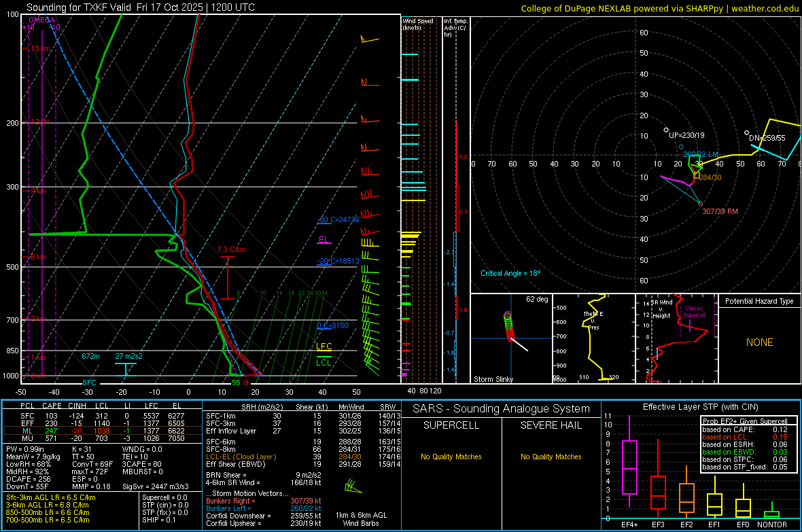Screen dimensions: 802x532
Task: Click the highlighted ML parcel row
Action: [x=103, y=431]
